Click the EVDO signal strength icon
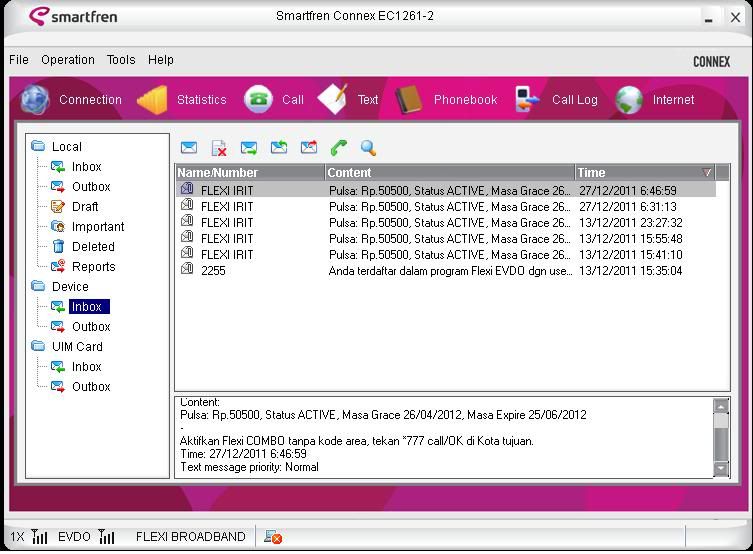The image size is (753, 554). tap(107, 536)
